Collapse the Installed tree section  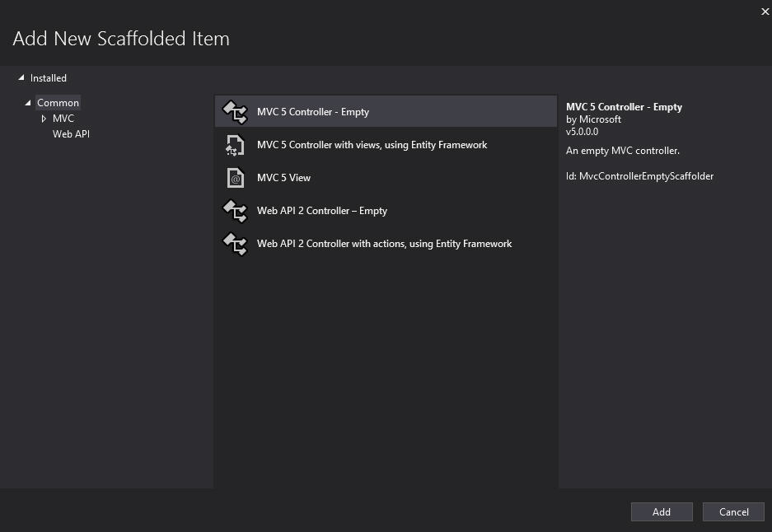21,78
